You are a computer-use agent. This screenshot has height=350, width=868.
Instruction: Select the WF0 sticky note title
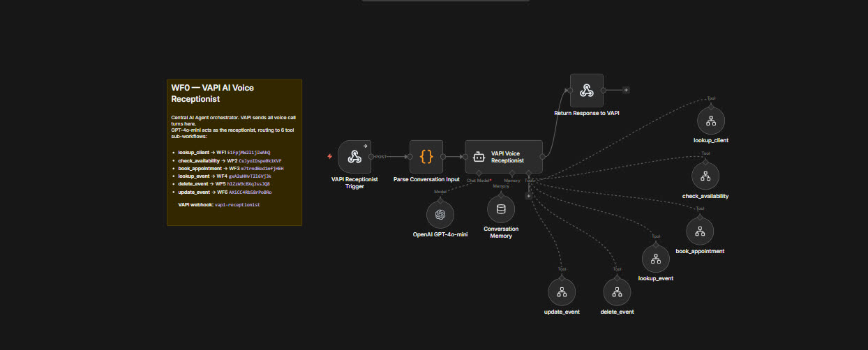pos(213,93)
